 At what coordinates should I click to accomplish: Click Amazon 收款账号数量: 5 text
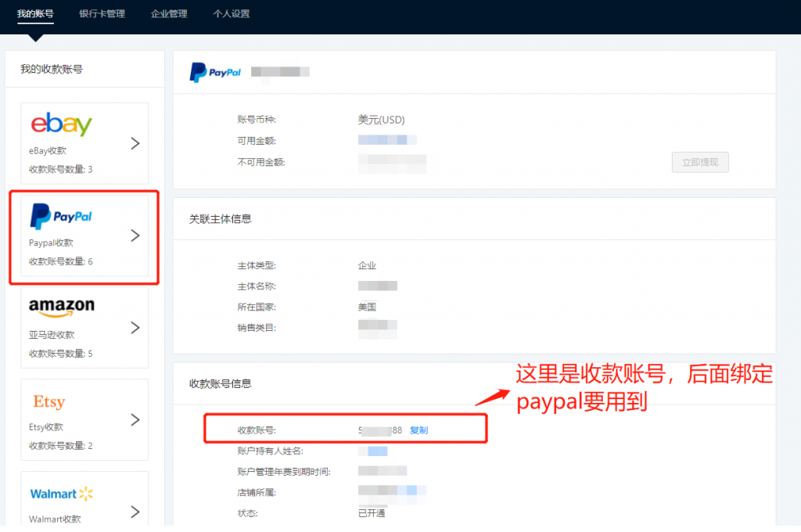(x=60, y=353)
